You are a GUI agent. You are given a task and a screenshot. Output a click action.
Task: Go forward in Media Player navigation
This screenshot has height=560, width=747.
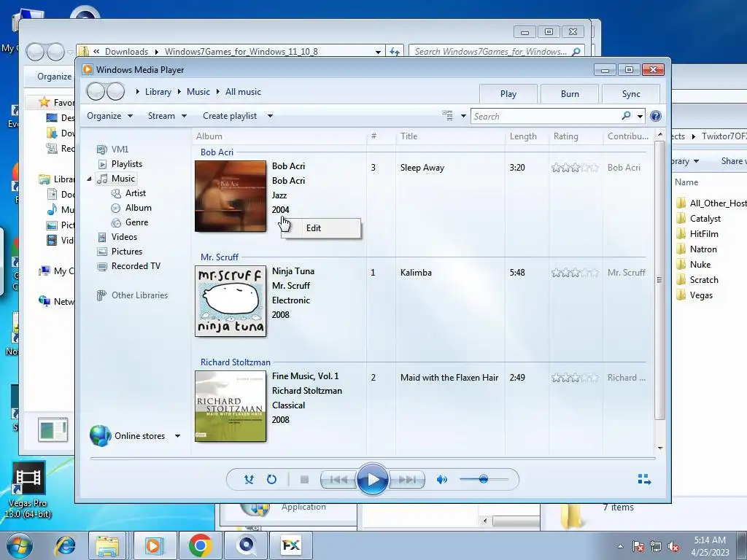(x=115, y=91)
